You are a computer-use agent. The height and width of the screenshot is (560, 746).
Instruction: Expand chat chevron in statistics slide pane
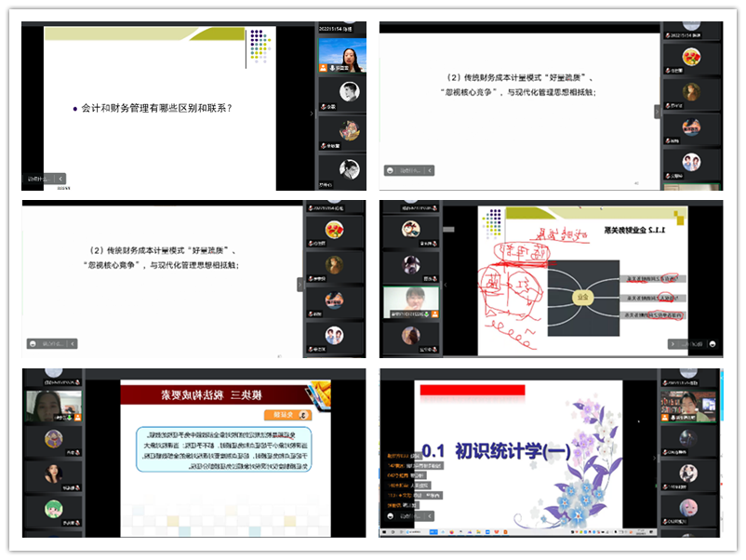click(430, 516)
